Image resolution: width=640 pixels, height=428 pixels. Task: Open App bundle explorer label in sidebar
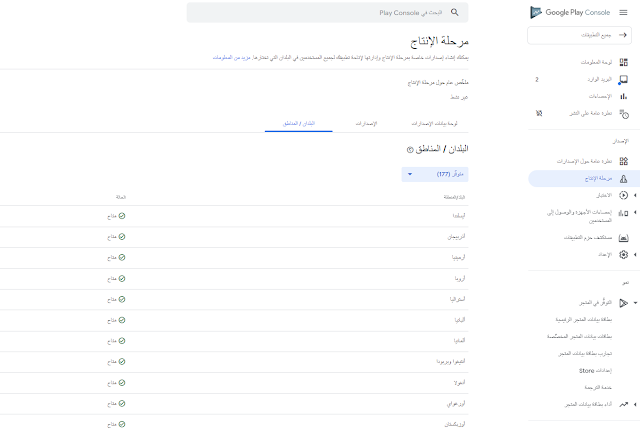pyautogui.click(x=588, y=237)
